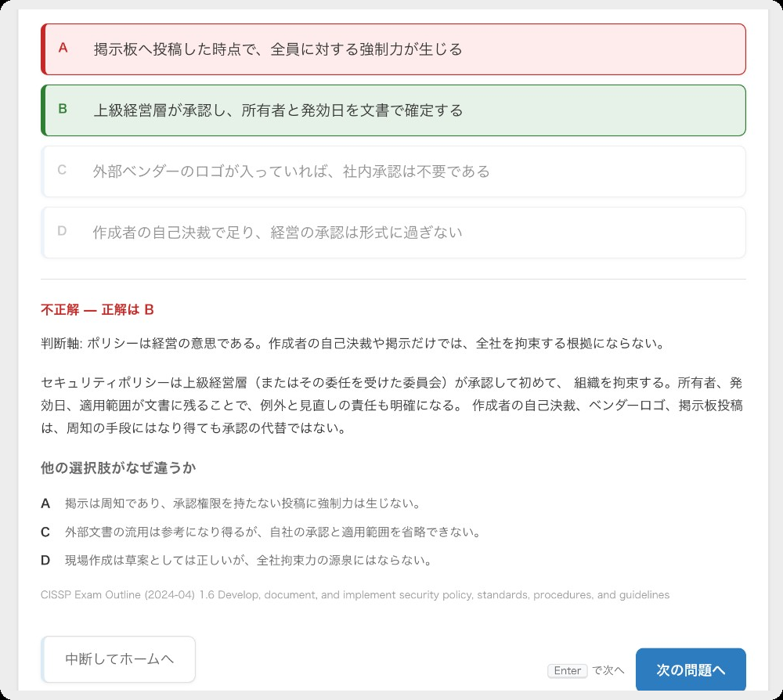Click explanation row A 掲示は周知であり
783x700 pixels.
(x=231, y=503)
